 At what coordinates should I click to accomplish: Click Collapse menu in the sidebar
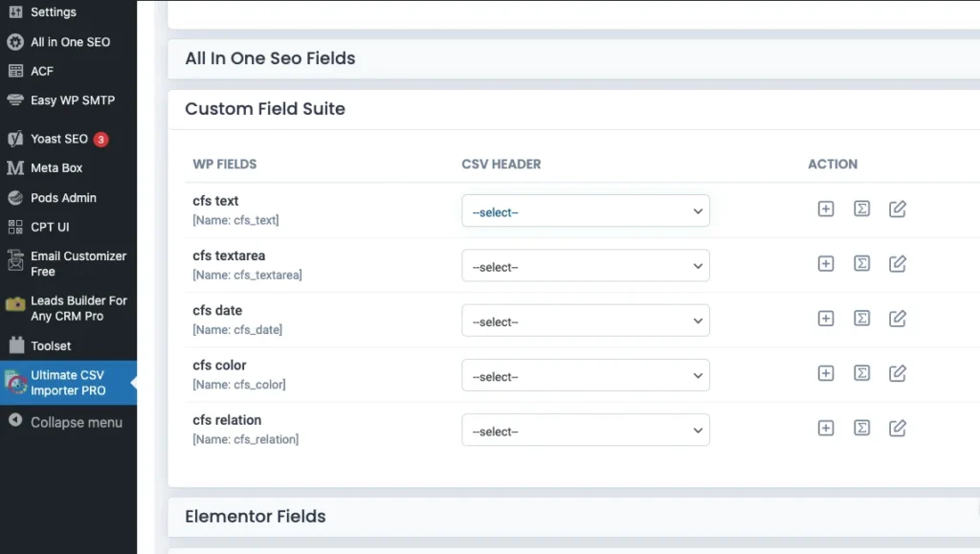76,422
